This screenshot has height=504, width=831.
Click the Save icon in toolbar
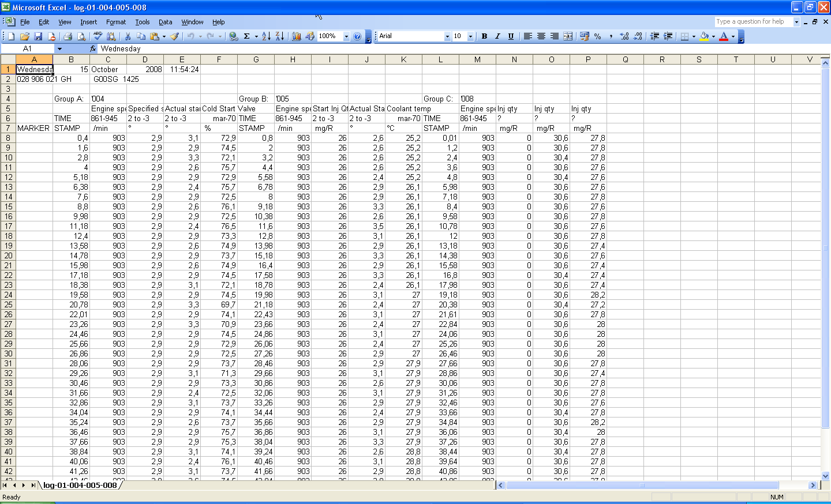point(38,36)
